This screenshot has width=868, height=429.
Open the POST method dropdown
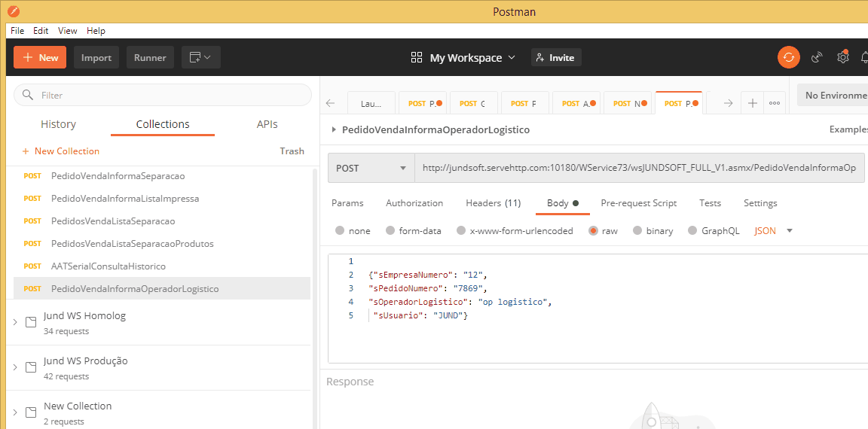click(371, 169)
